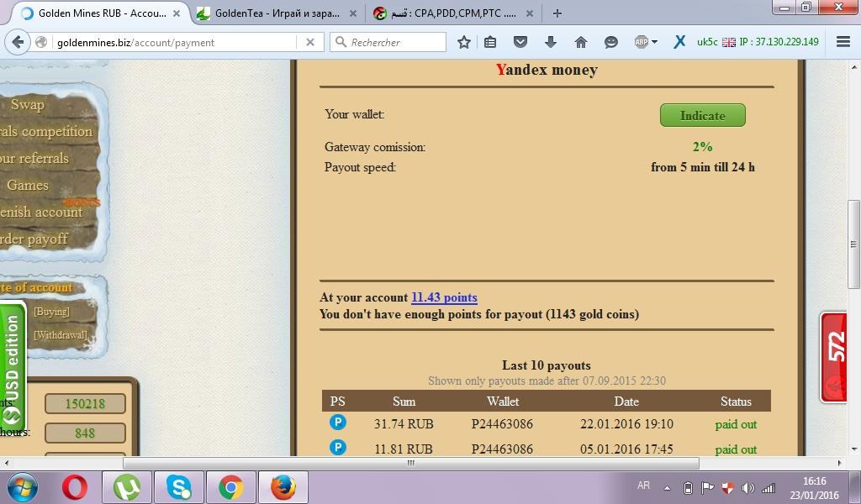The width and height of the screenshot is (861, 504).
Task: Click the Pocket icon in the toolbar
Action: click(x=520, y=42)
